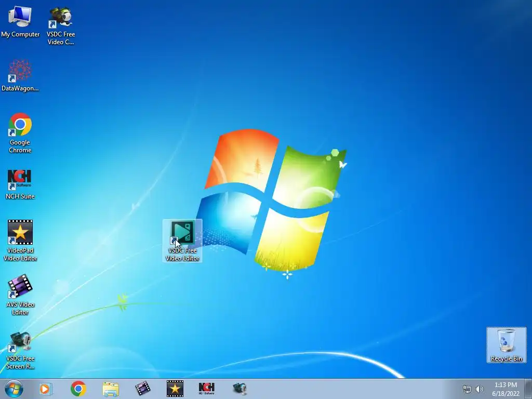Viewport: 532px width, 399px height.
Task: Open the volume control tray icon
Action: tap(479, 389)
